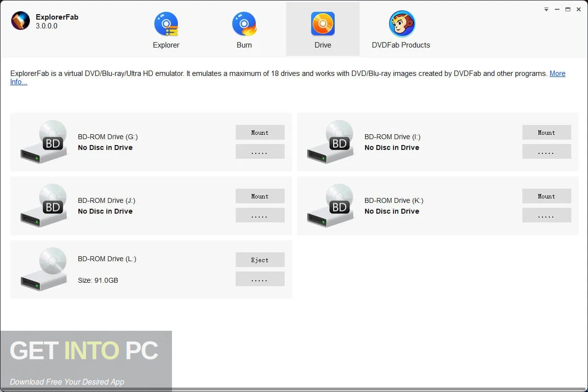Open the Explorer tab icon
The image size is (588, 392).
point(166,24)
